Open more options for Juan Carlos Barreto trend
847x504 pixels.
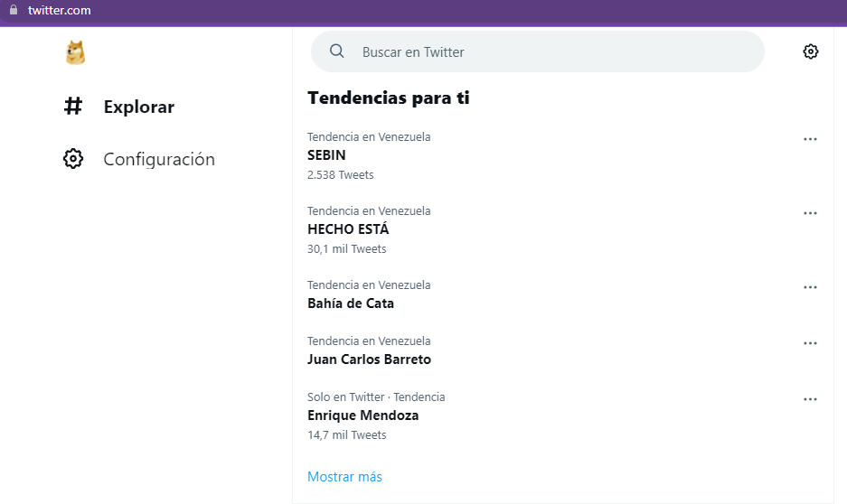tap(810, 343)
